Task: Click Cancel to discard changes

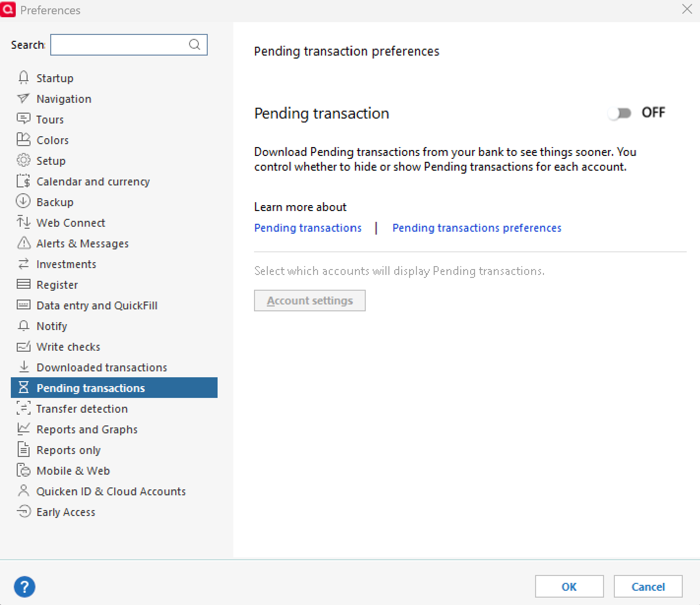Action: (x=648, y=586)
